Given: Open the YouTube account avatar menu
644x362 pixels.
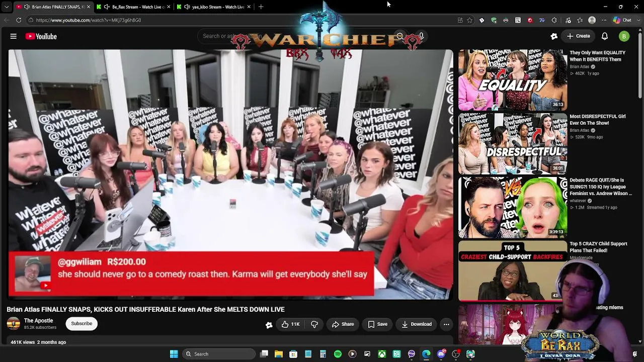Looking at the screenshot, I should (x=624, y=36).
